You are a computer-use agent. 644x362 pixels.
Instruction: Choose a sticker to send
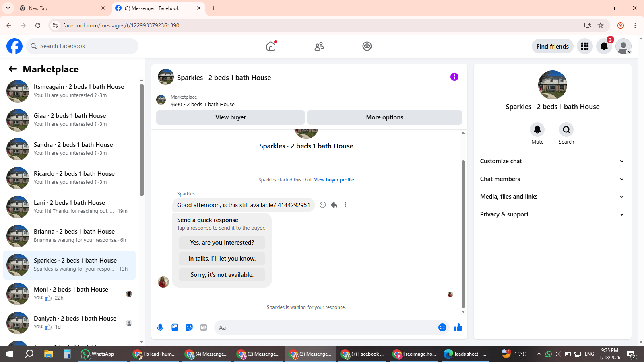[x=189, y=327]
